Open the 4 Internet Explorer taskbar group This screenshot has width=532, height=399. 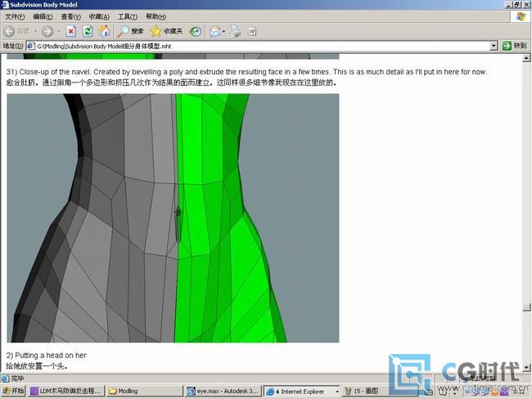pyautogui.click(x=302, y=391)
